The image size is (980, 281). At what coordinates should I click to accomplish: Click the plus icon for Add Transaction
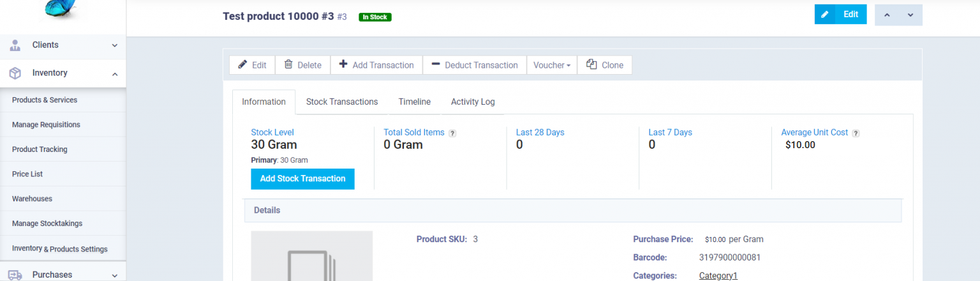[343, 65]
